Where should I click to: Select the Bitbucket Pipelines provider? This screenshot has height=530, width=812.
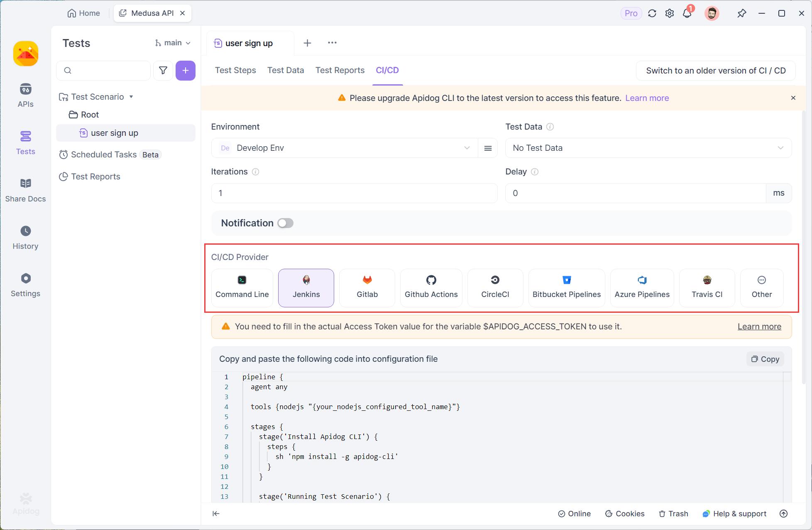tap(567, 288)
